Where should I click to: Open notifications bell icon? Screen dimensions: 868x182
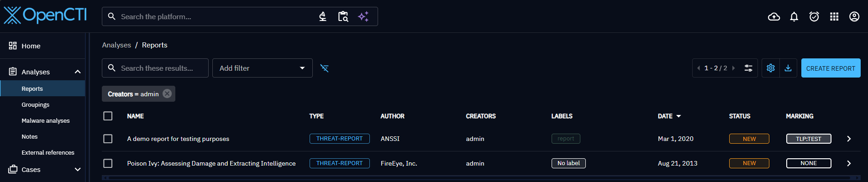(794, 17)
